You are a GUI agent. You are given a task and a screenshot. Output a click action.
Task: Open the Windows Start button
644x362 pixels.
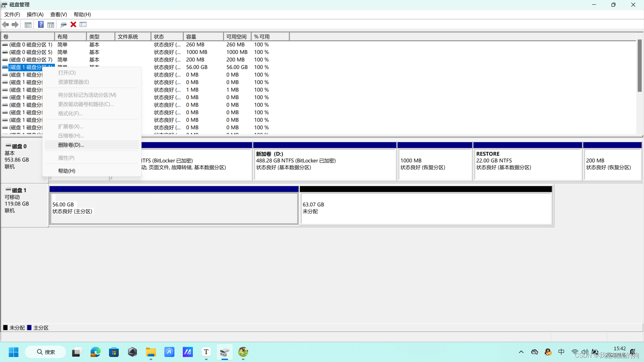(x=13, y=352)
